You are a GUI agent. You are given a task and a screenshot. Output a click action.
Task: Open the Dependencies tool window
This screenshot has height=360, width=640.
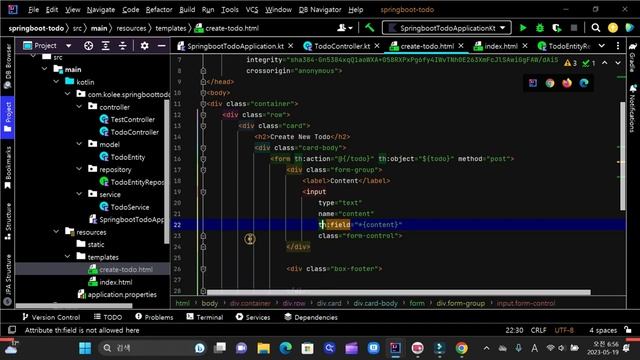tap(311, 317)
